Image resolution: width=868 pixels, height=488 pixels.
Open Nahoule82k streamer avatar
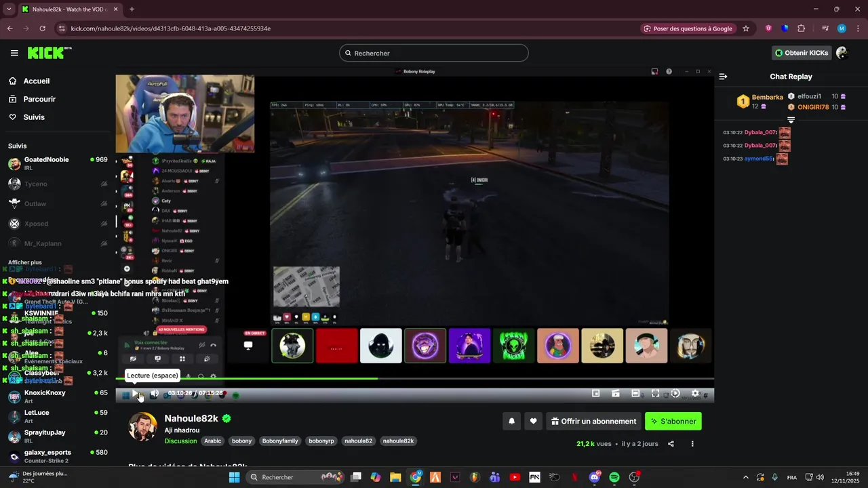pos(142,427)
